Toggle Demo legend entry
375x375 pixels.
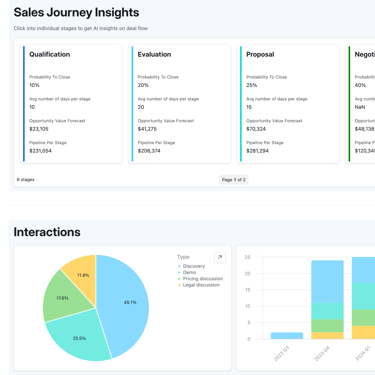pos(187,272)
